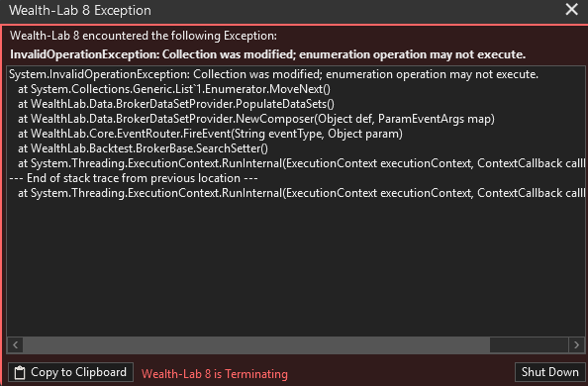This screenshot has height=386, width=588.
Task: Click the clipboard icon beside Copy to Clipboard
Action: 20,372
